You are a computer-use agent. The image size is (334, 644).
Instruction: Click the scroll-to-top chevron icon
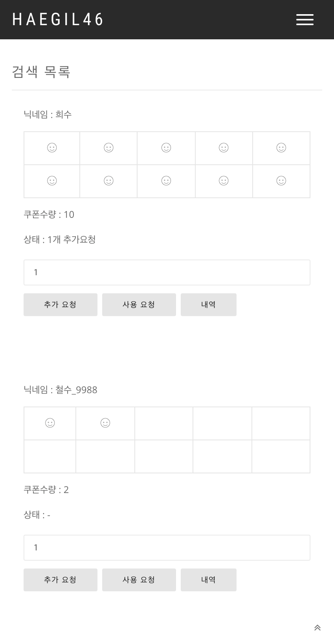pyautogui.click(x=317, y=628)
